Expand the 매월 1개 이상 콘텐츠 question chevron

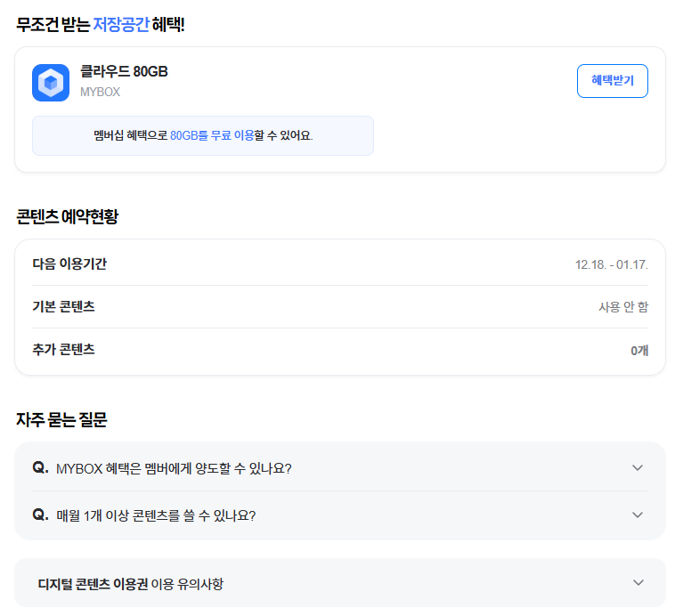point(638,515)
